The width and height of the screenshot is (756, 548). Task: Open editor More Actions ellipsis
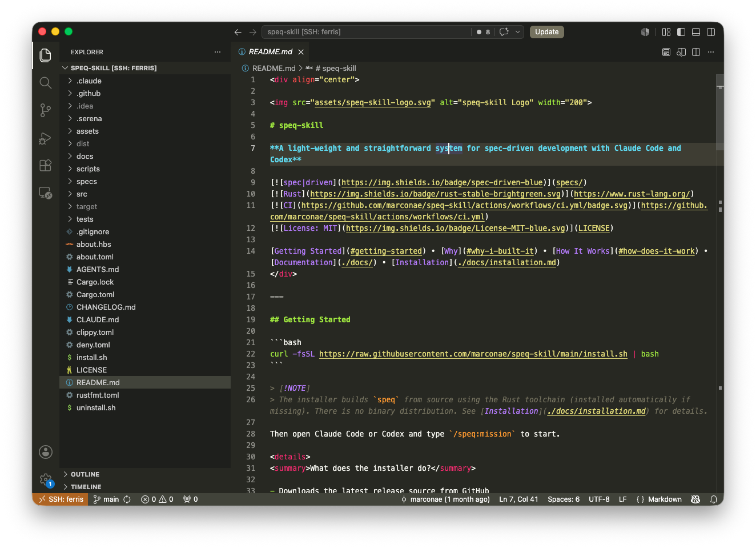point(711,52)
